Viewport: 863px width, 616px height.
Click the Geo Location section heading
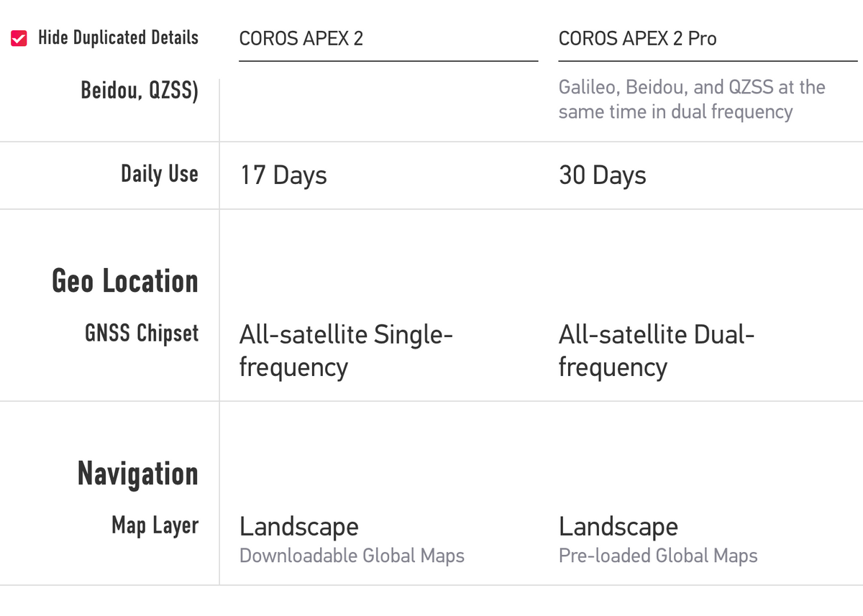(x=125, y=281)
